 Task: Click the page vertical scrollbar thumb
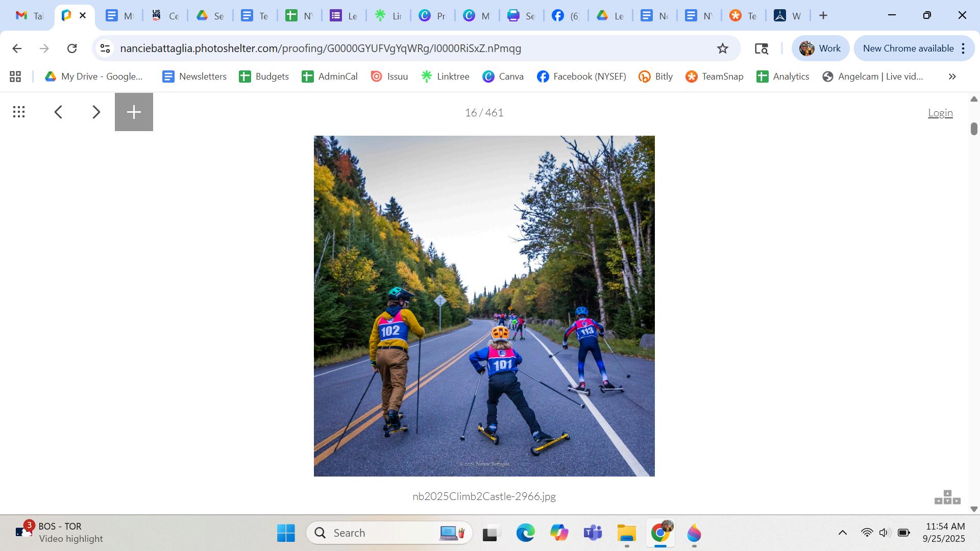click(974, 129)
